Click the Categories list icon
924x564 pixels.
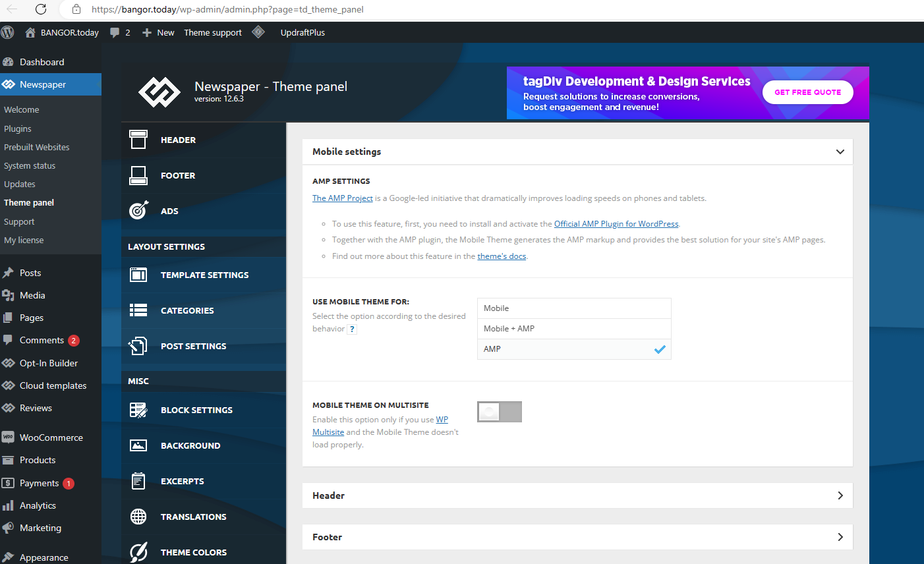tap(138, 310)
